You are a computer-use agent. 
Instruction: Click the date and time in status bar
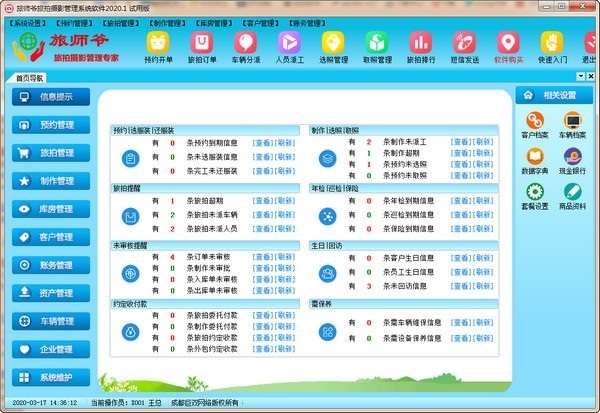(44, 403)
